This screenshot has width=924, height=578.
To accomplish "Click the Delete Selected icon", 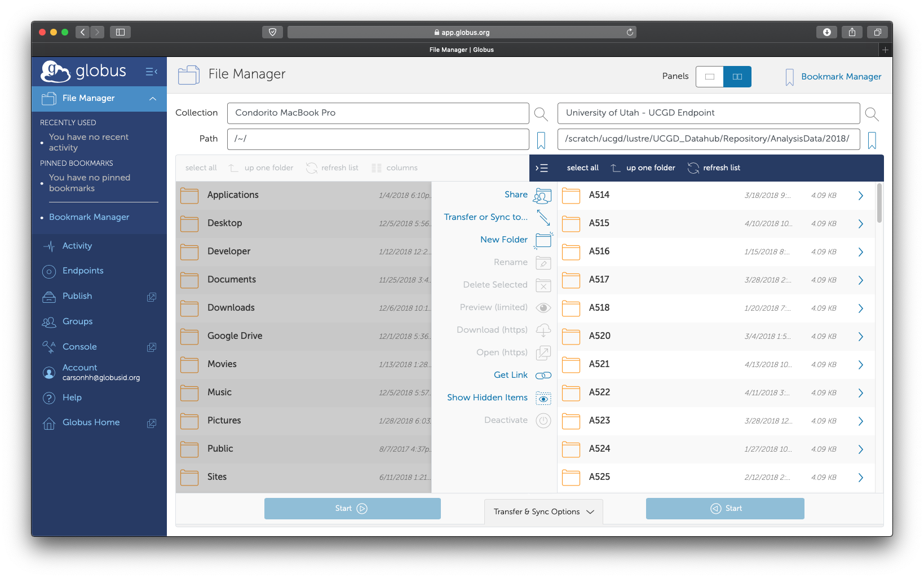I will (x=543, y=285).
